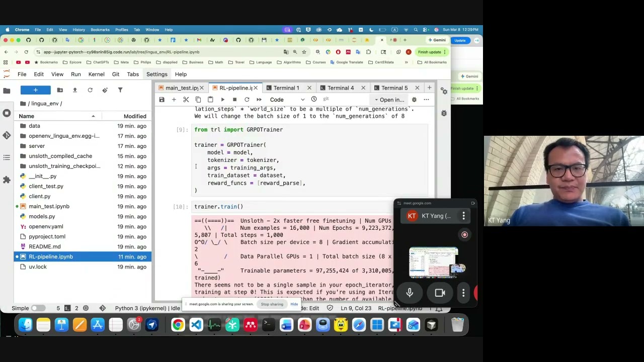Open the notebook toolbar overflow menu
644x362 pixels.
pyautogui.click(x=426, y=100)
